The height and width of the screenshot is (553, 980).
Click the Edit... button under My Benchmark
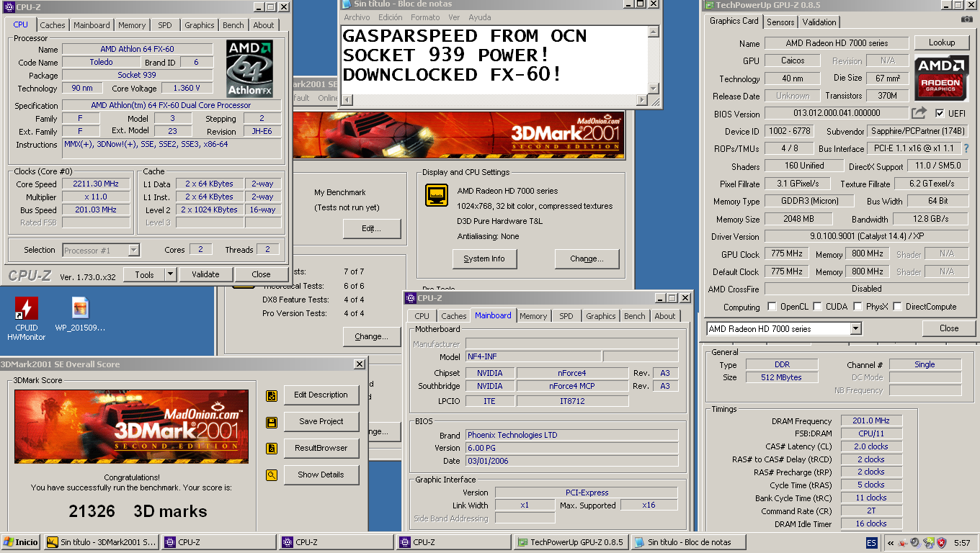371,229
